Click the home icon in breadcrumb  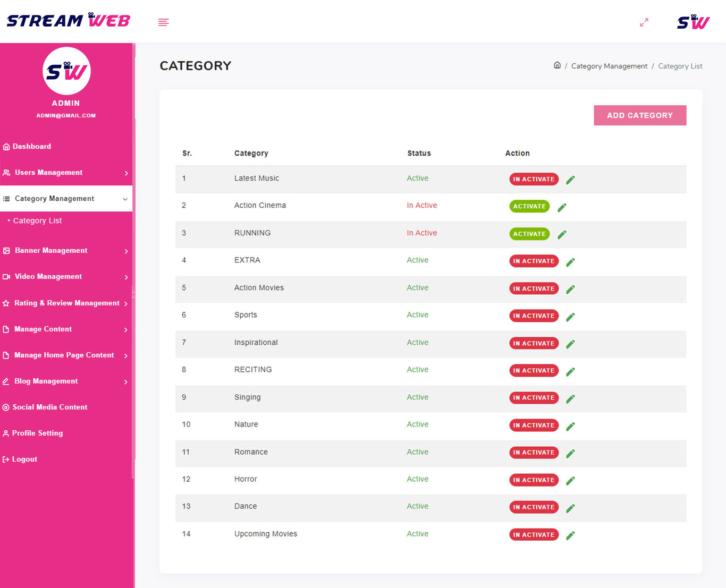click(x=557, y=65)
